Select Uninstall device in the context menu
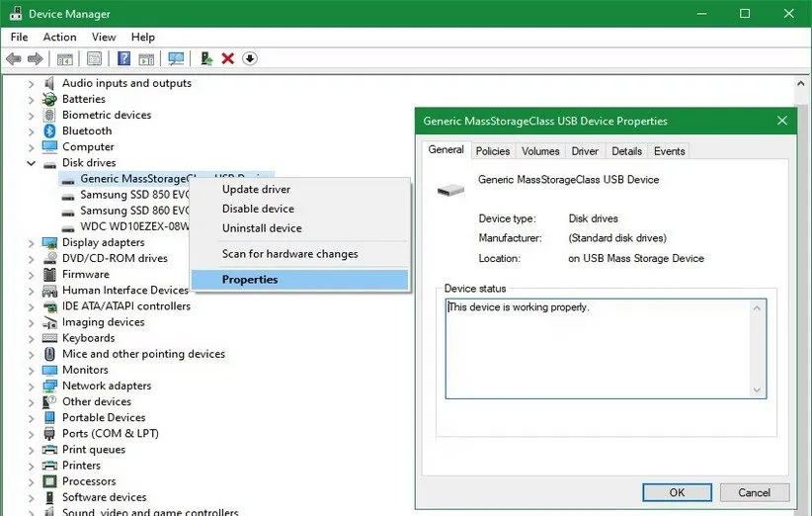Screen dimensions: 812x516 click(262, 228)
